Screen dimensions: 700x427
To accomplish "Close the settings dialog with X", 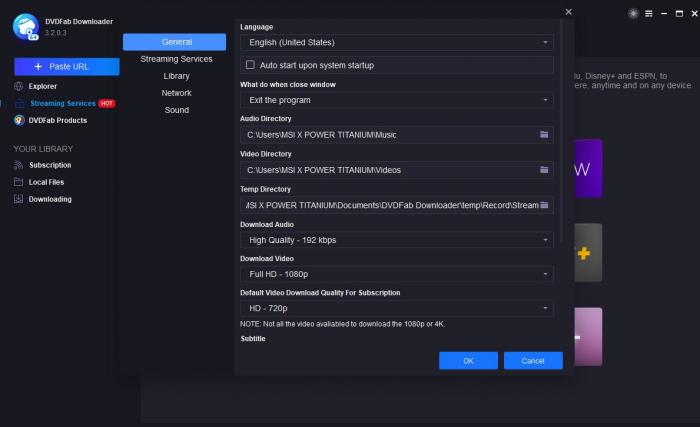I will click(x=568, y=12).
